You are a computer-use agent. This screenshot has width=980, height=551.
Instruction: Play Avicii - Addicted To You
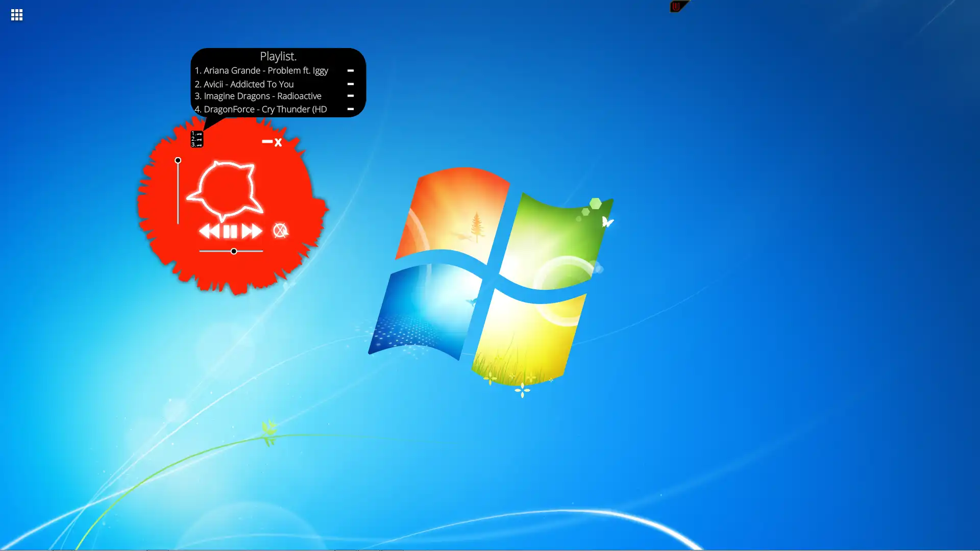(244, 84)
